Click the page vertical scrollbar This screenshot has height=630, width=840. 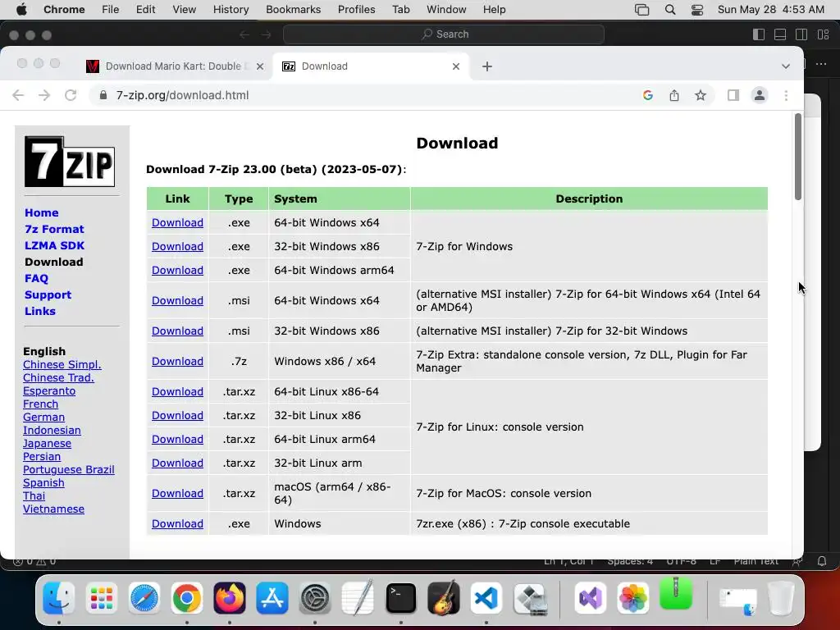click(x=797, y=157)
